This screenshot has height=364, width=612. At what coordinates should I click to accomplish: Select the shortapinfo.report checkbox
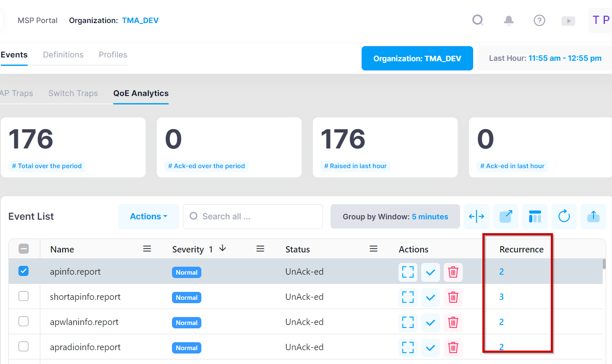23,296
